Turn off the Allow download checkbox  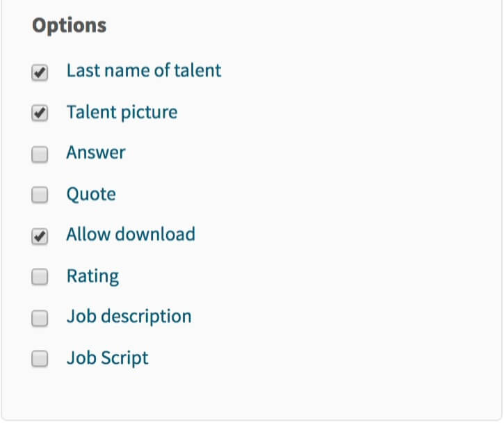coord(40,237)
